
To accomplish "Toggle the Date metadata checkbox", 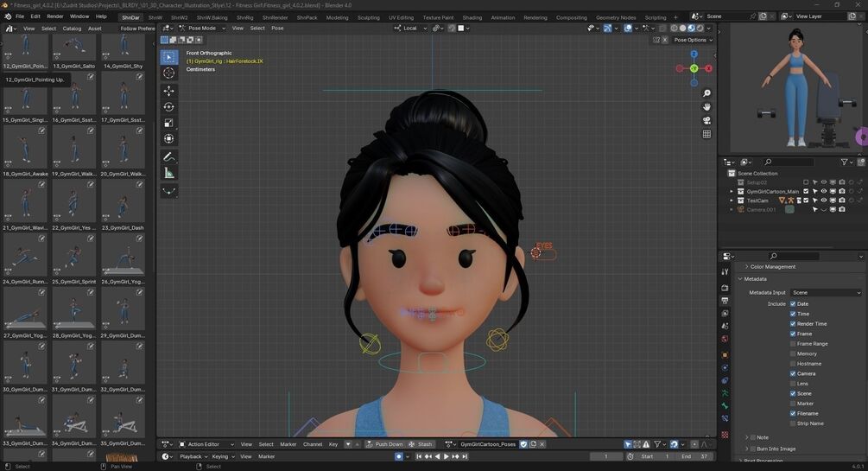I will [x=793, y=303].
